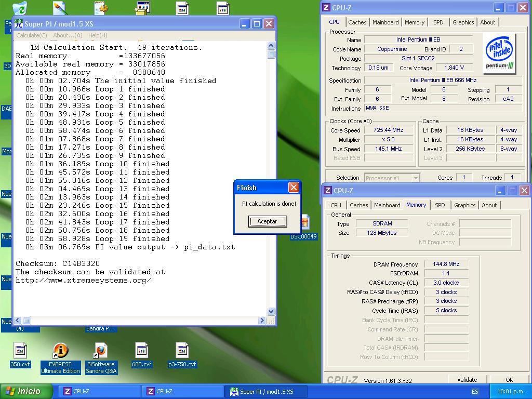Click the Z icon in the upper CPU-Z title bar
This screenshot has height=399, width=532.
coord(326,7)
